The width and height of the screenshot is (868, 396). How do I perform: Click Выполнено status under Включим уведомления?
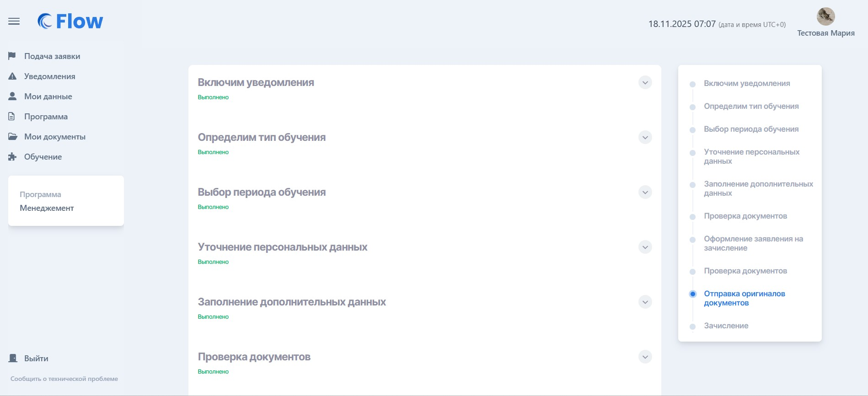pyautogui.click(x=213, y=97)
